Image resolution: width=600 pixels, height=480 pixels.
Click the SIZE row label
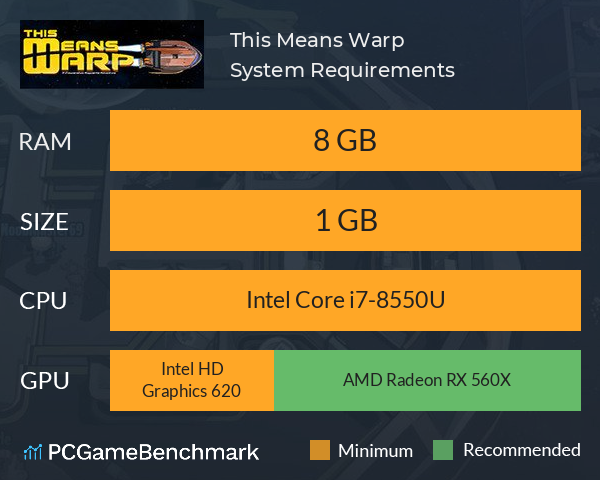tap(44, 222)
